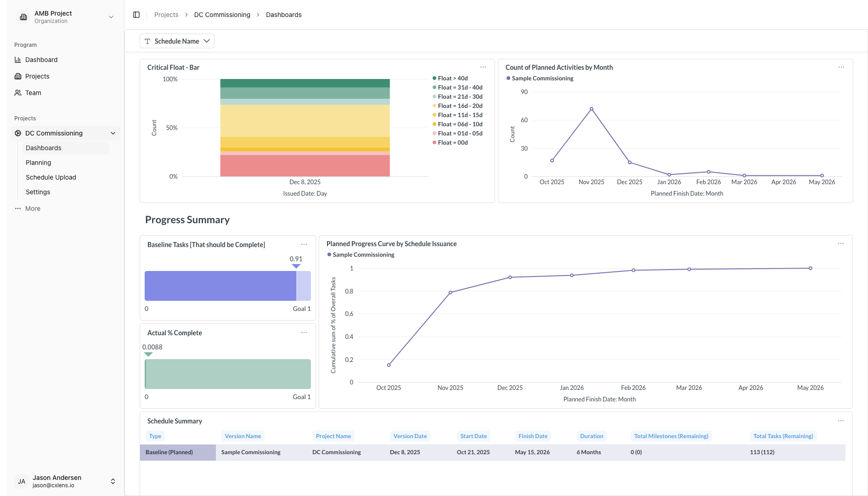
Task: Open the Team section in the sidebar
Action: tap(34, 93)
